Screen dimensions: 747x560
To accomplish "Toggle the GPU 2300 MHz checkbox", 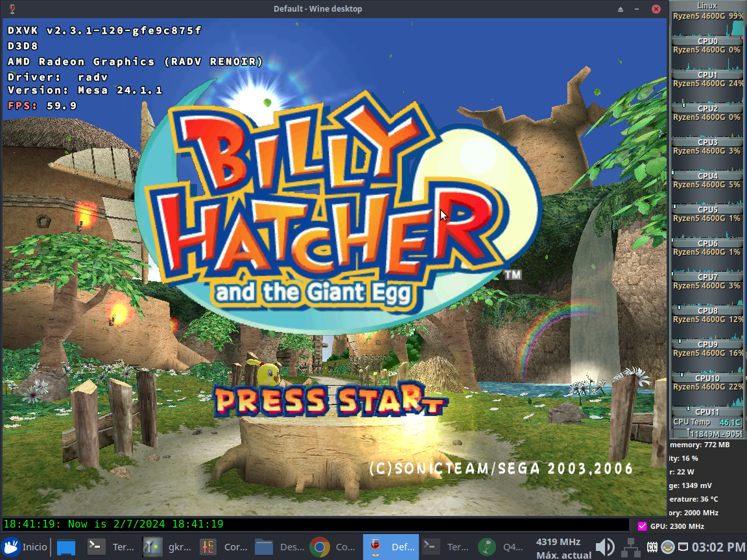I will pyautogui.click(x=643, y=526).
